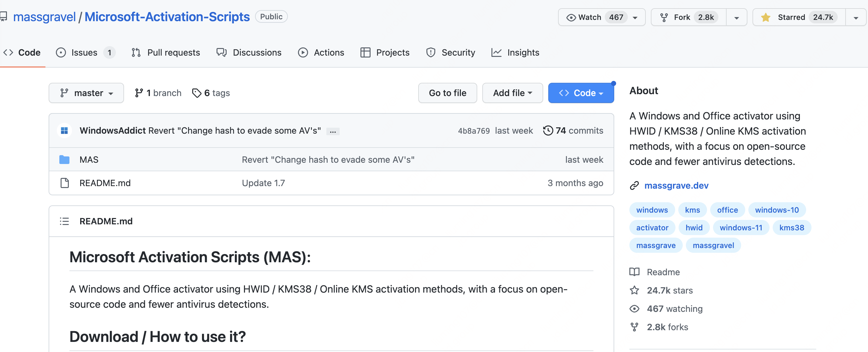Click the README.md file icon
The height and width of the screenshot is (352, 868).
tap(64, 183)
